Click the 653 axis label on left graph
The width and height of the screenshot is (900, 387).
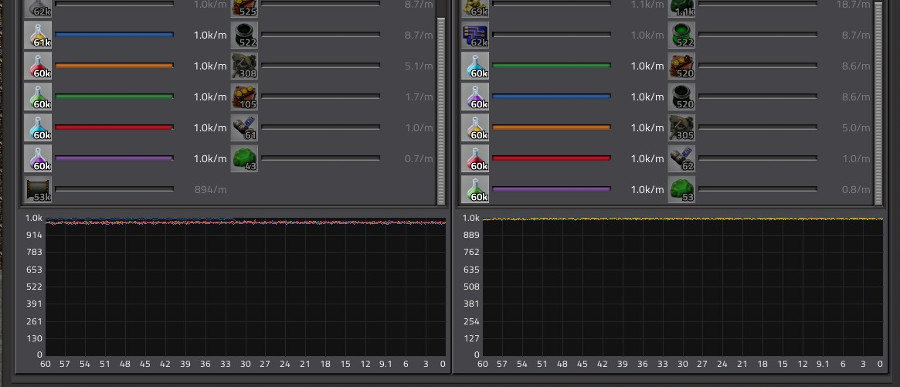click(x=34, y=269)
